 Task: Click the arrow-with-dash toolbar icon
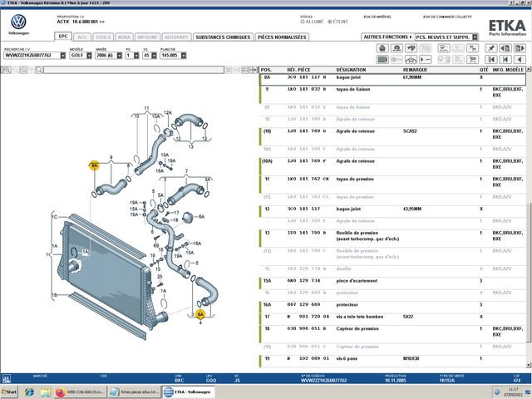tap(426, 60)
